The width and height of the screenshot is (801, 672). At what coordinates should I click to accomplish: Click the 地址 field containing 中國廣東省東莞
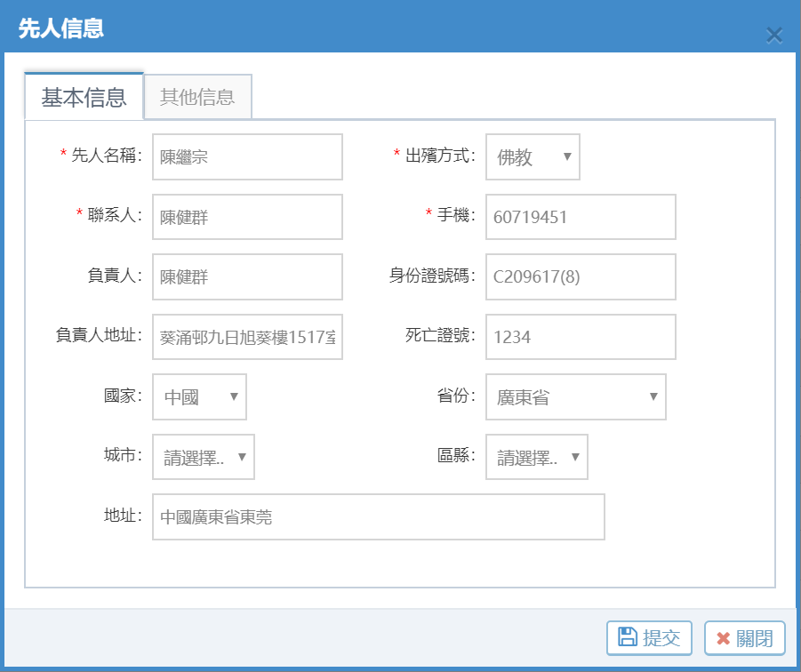click(x=378, y=517)
